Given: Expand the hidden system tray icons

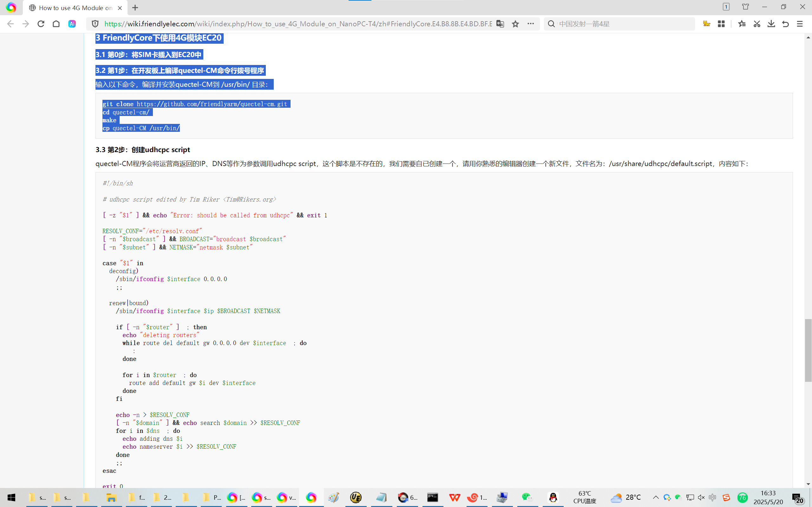Looking at the screenshot, I should coord(655,497).
